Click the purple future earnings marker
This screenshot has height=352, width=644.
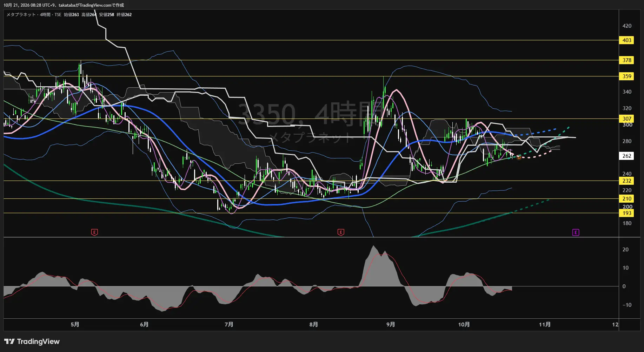[x=576, y=232]
